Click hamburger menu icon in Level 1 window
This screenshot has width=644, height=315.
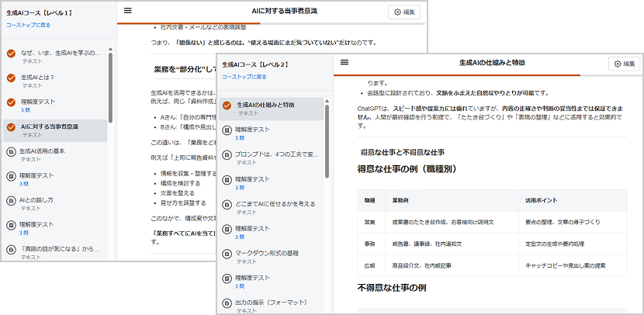pos(128,11)
